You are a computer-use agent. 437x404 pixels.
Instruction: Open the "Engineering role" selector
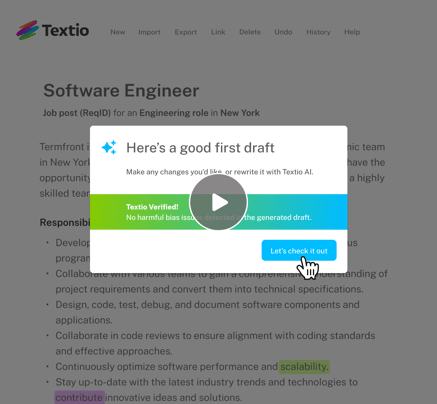[x=174, y=113]
